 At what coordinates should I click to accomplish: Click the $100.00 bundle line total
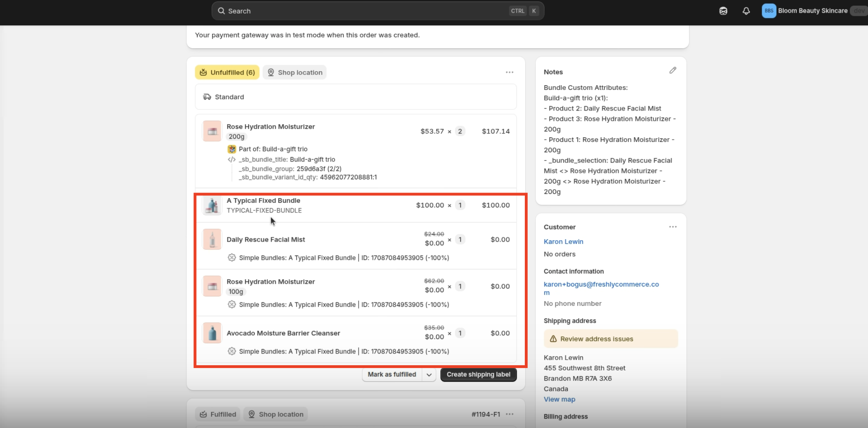pyautogui.click(x=496, y=205)
